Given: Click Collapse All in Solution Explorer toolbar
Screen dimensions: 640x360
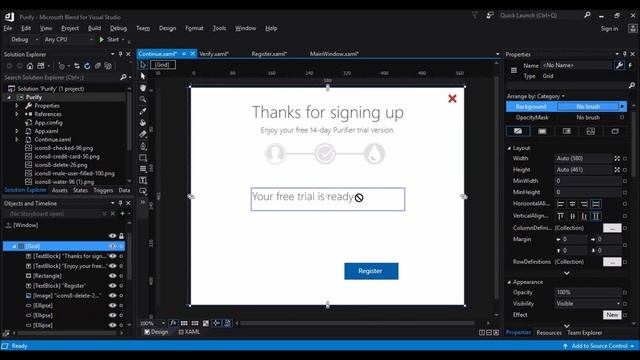Looking at the screenshot, I should click(x=98, y=66).
